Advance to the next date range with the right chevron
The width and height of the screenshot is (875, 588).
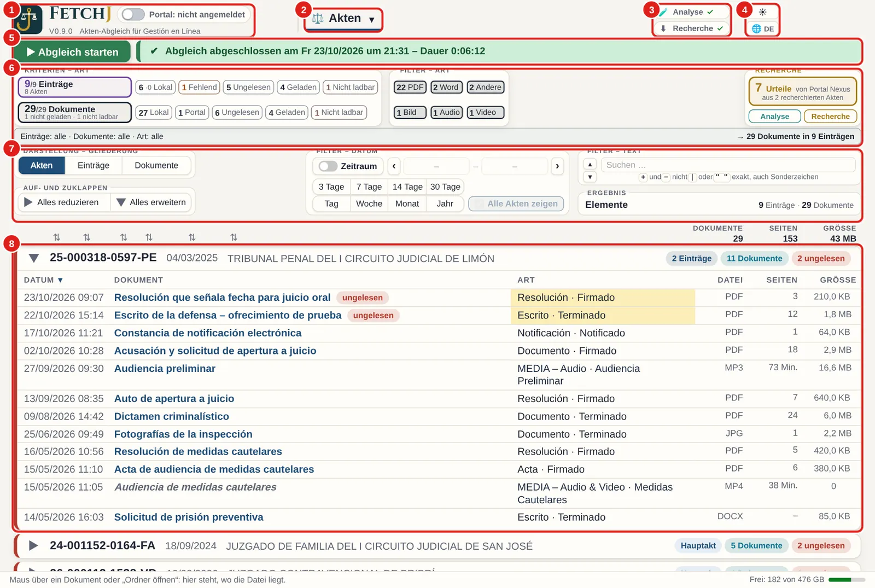click(x=557, y=166)
